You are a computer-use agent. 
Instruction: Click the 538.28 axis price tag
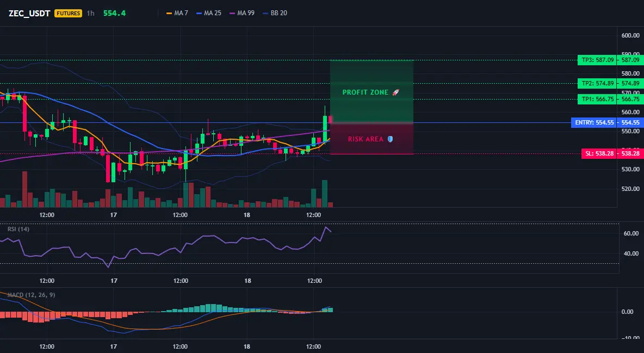(630, 154)
